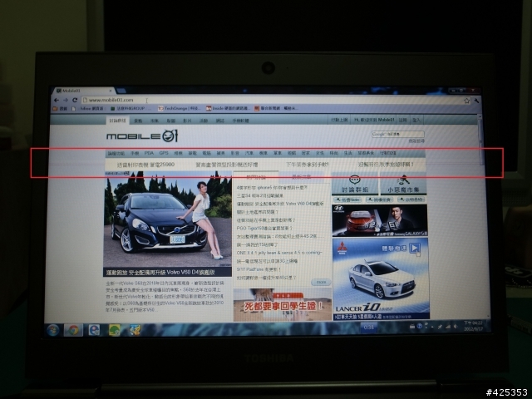Click the system tray volume speaker icon

tap(456, 327)
